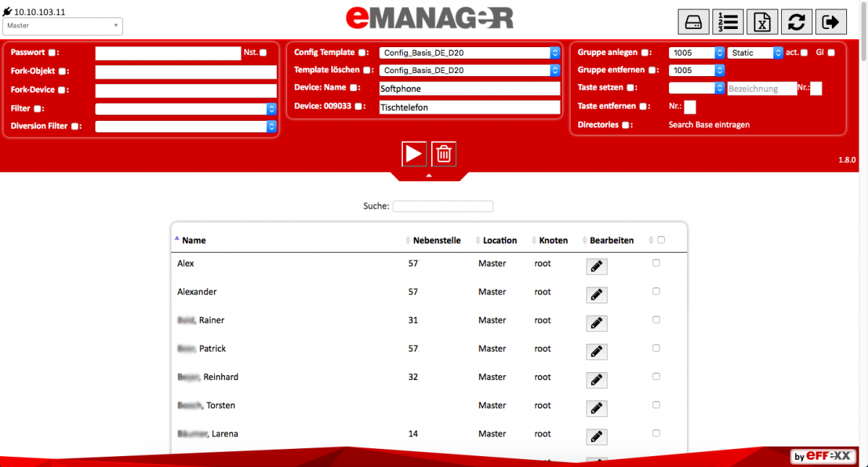Export to Excel using the spreadsheet icon
Viewport: 868px width, 467px height.
pyautogui.click(x=762, y=22)
